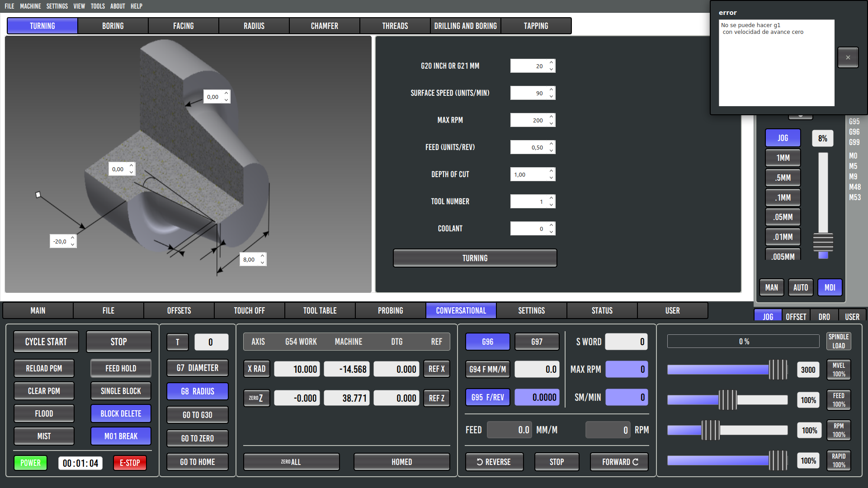Open the Threads conversational tab
Viewport: 868px width, 488px height.
395,26
